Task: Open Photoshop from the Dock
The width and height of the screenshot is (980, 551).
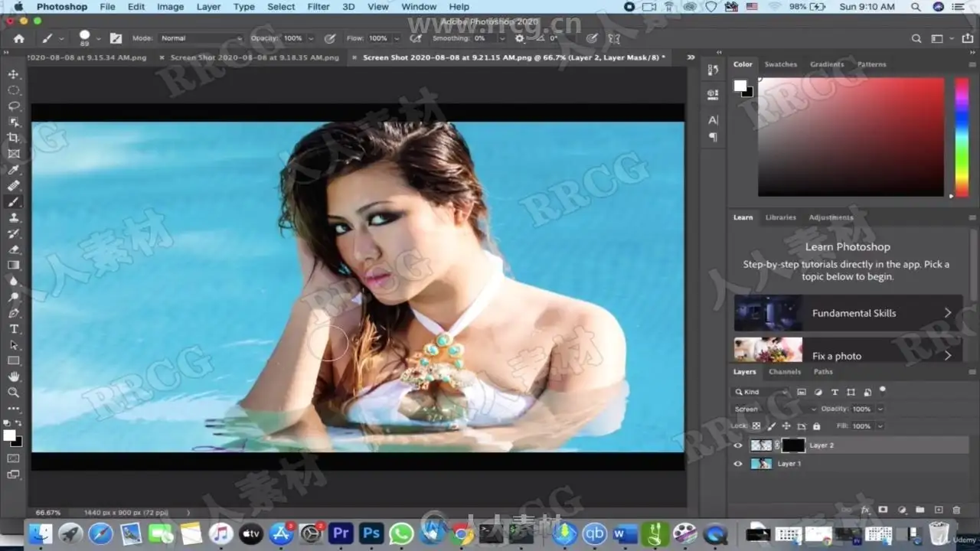Action: click(371, 533)
